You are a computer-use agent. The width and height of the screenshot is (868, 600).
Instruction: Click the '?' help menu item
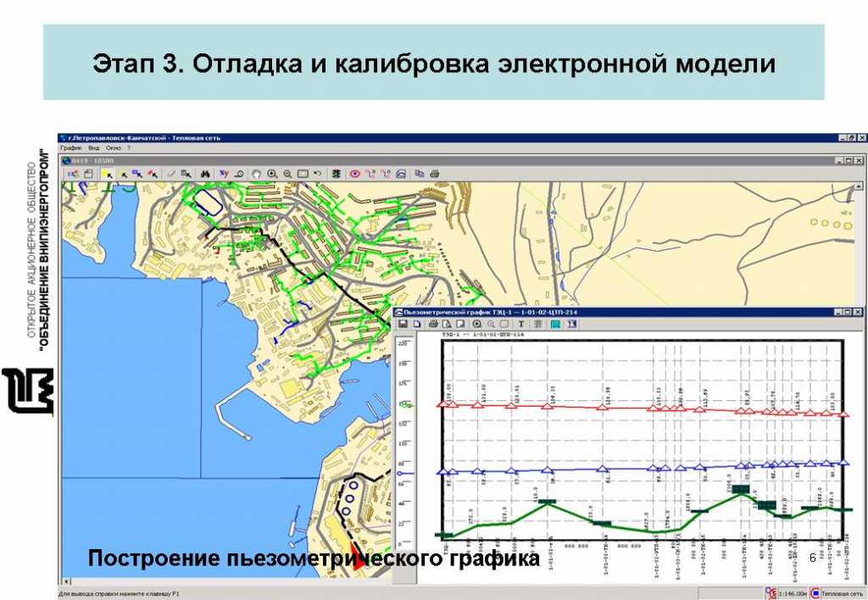[129, 147]
